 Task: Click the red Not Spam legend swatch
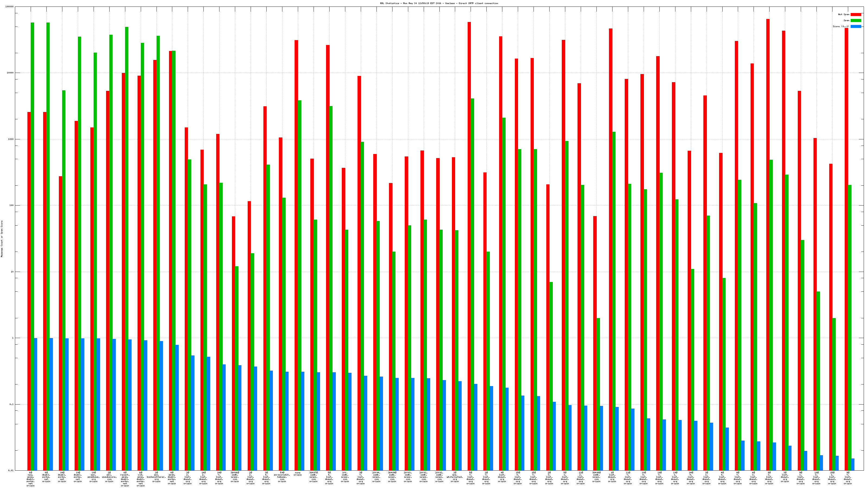point(856,14)
